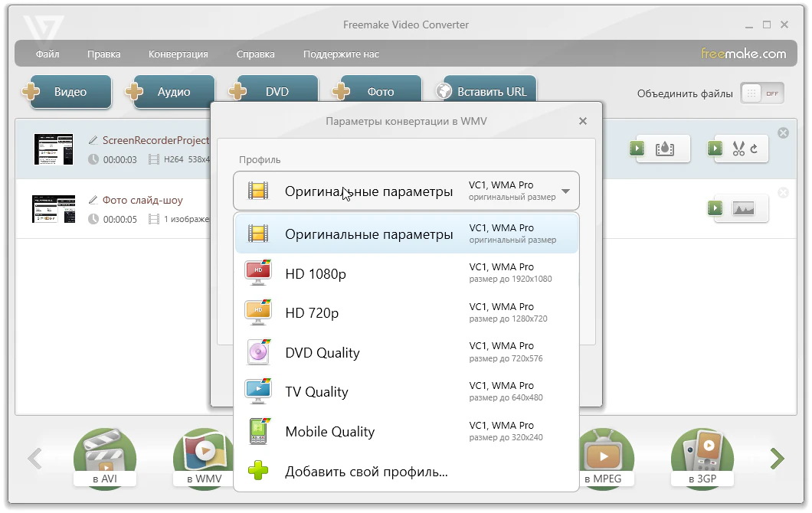Click Добавить свой профиль option
Image resolution: width=812 pixels, height=513 pixels.
tap(366, 472)
